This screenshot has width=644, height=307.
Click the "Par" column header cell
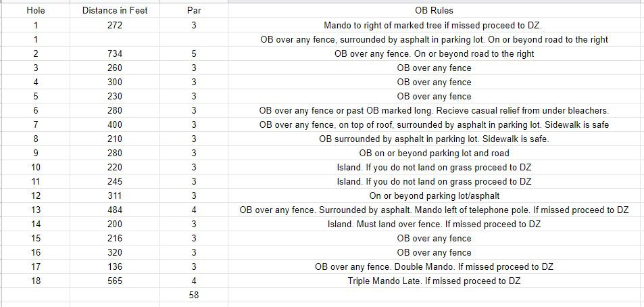194,11
